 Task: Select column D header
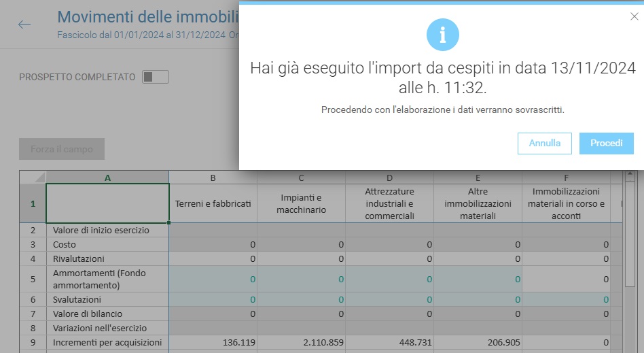(x=389, y=178)
